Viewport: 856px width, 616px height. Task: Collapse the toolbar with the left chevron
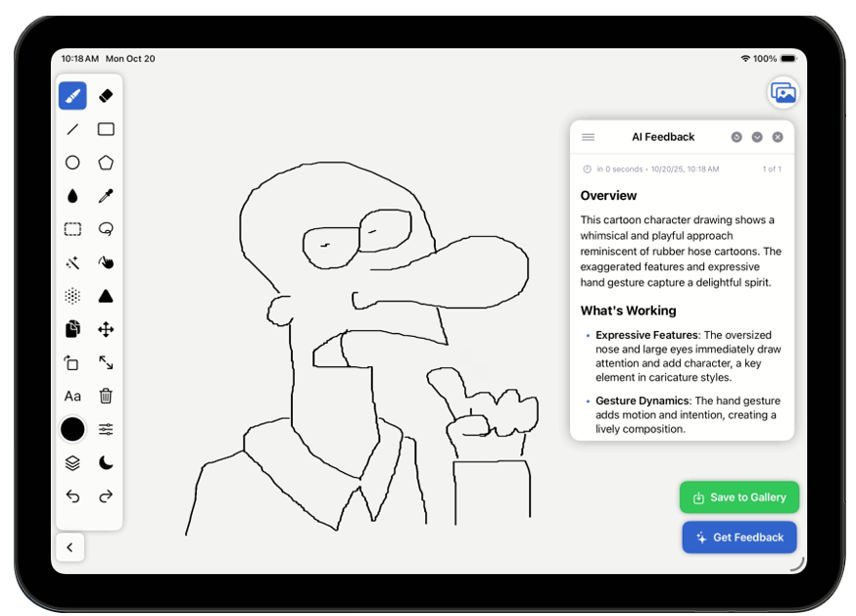(x=70, y=547)
